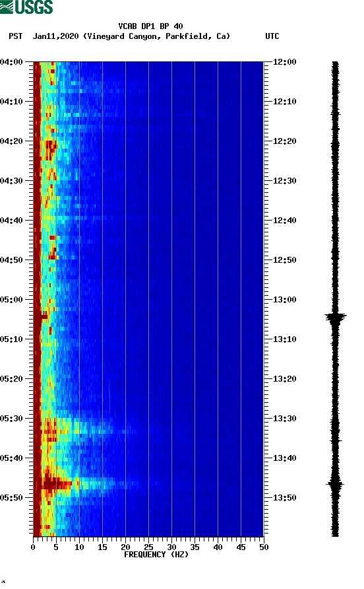Click the 04:40 PST time label
The image size is (364, 589).
click(x=11, y=220)
